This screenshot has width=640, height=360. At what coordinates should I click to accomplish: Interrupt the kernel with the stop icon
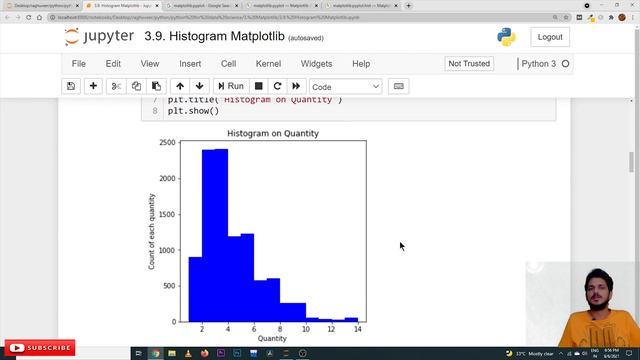pyautogui.click(x=258, y=86)
